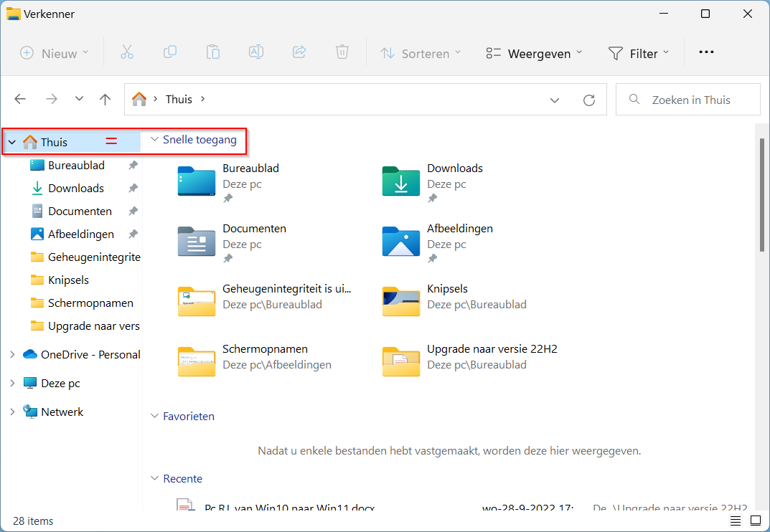Click the Rename icon in toolbar
The width and height of the screenshot is (770, 532).
pos(256,52)
